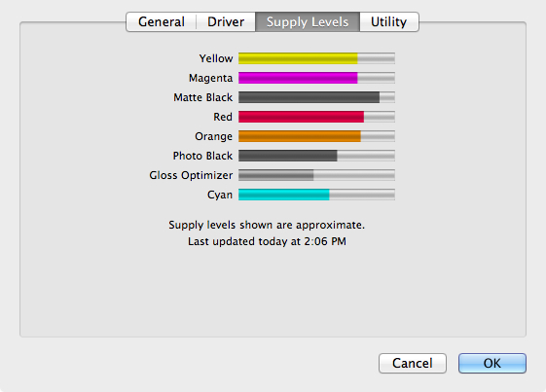546x392 pixels.
Task: Click the Red ink level bar
Action: coord(316,117)
